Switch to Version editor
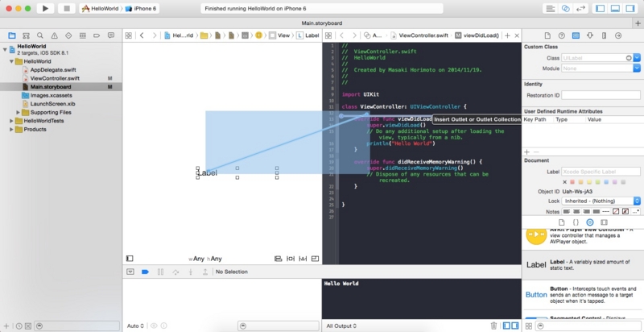The height and width of the screenshot is (332, 644). (580, 8)
